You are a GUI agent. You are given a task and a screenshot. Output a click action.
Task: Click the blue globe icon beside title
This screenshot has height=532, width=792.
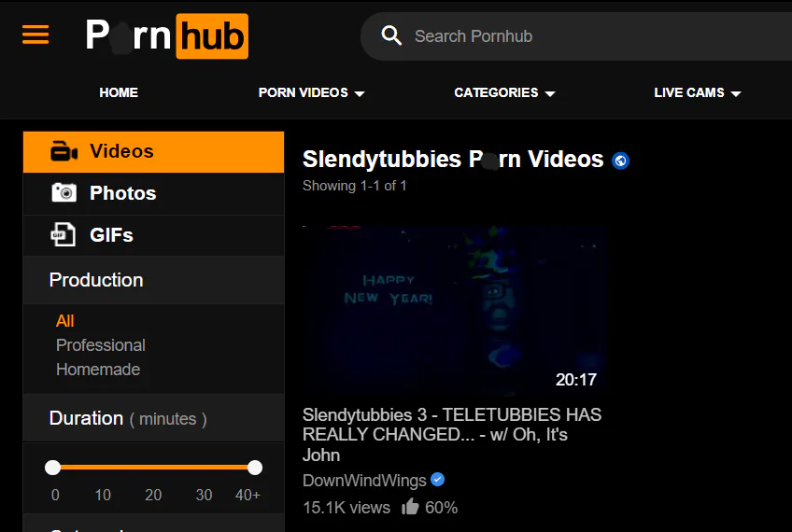click(x=620, y=161)
